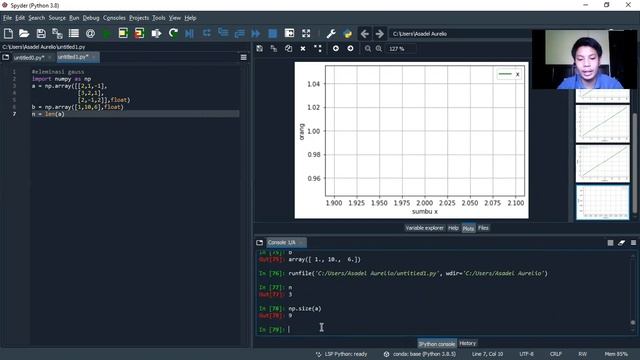Select the highlighted bottom plot thumbnail

(x=603, y=202)
